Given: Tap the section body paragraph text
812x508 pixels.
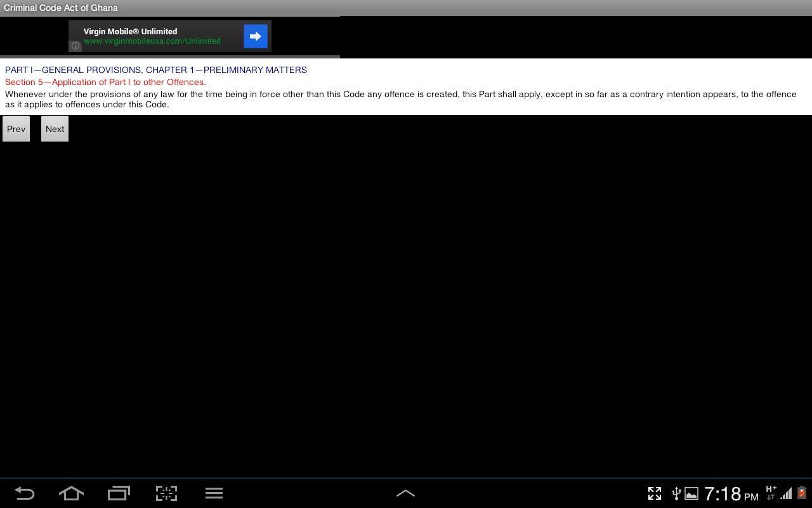Looking at the screenshot, I should click(401, 99).
